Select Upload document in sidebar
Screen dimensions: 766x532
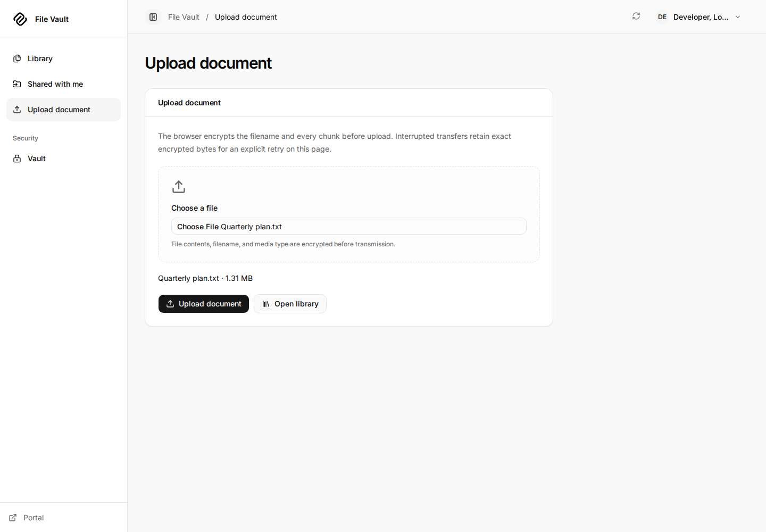pyautogui.click(x=63, y=110)
